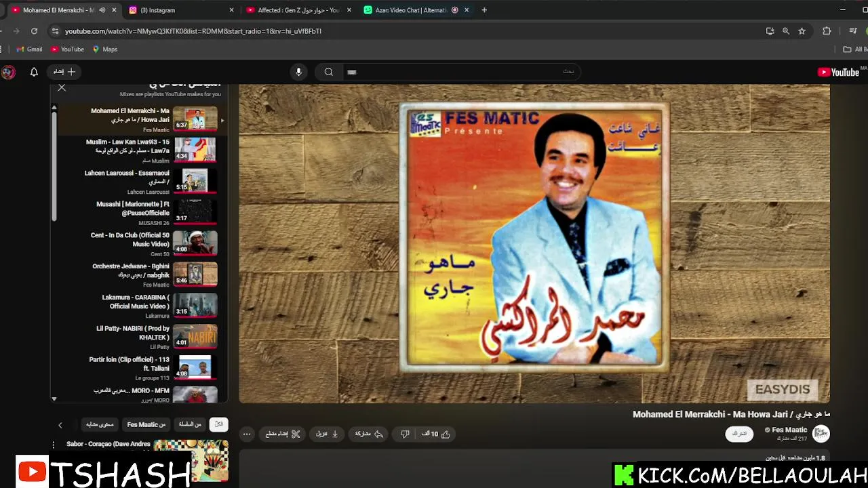Click the video title Ma Howa Jari
Viewport: 868px width, 488px height.
tap(731, 414)
